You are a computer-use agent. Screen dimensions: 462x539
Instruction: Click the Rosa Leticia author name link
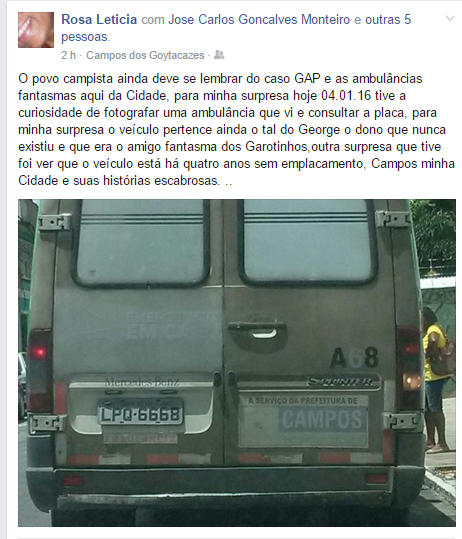click(x=99, y=20)
